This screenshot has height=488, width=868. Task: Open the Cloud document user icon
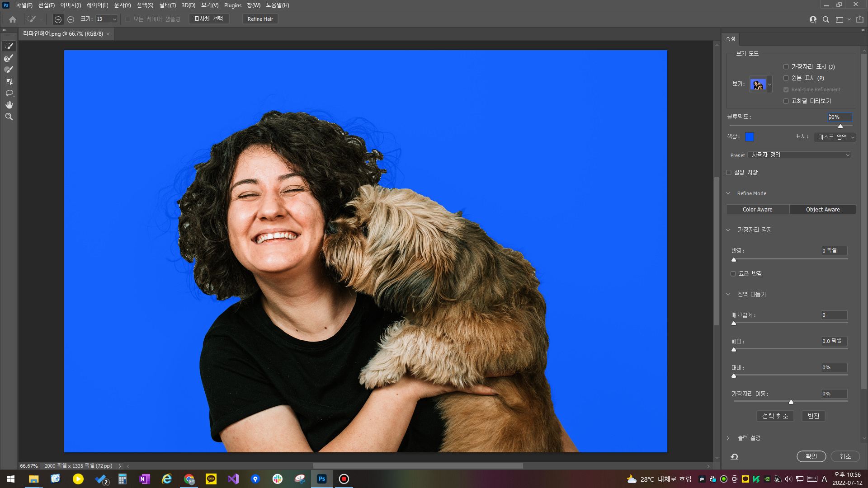click(813, 19)
